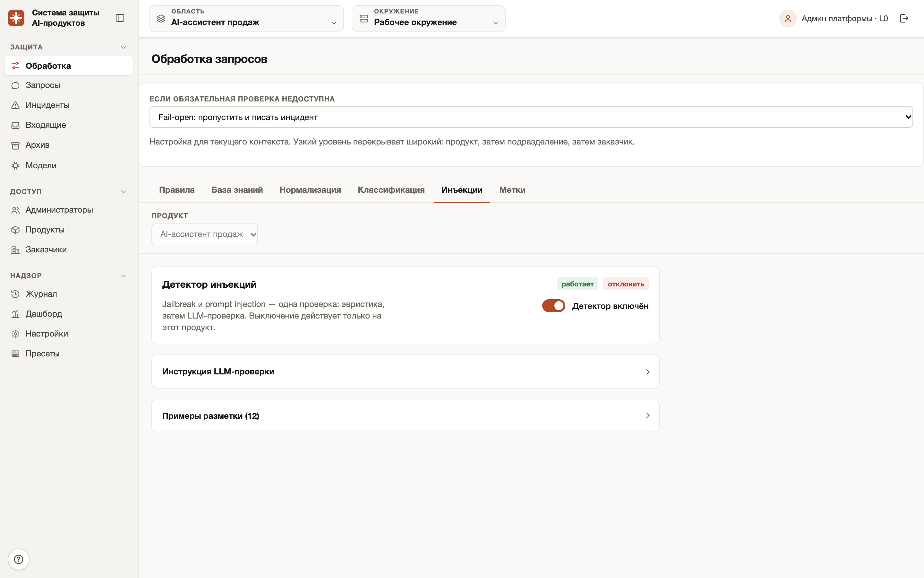Screen dimensions: 924x578
Task: Click the работает status badge
Action: tap(577, 284)
